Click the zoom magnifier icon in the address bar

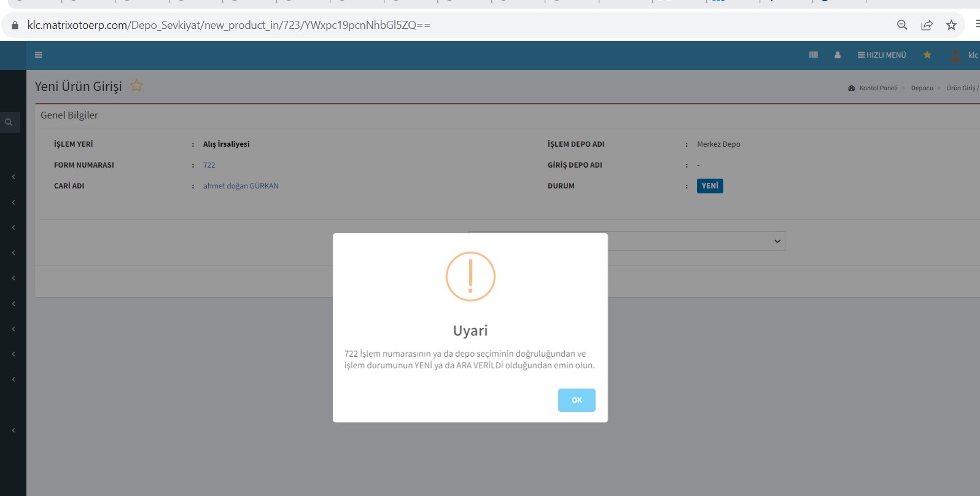coord(902,25)
